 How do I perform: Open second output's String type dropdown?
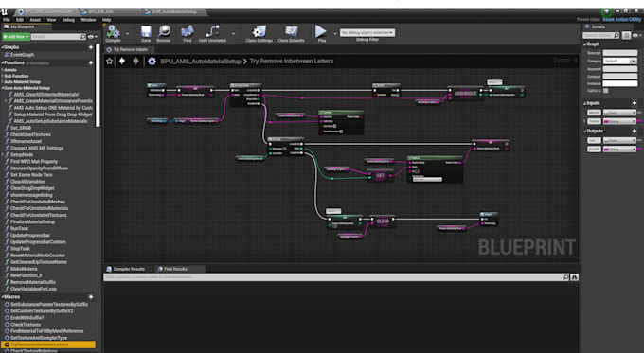(x=619, y=150)
